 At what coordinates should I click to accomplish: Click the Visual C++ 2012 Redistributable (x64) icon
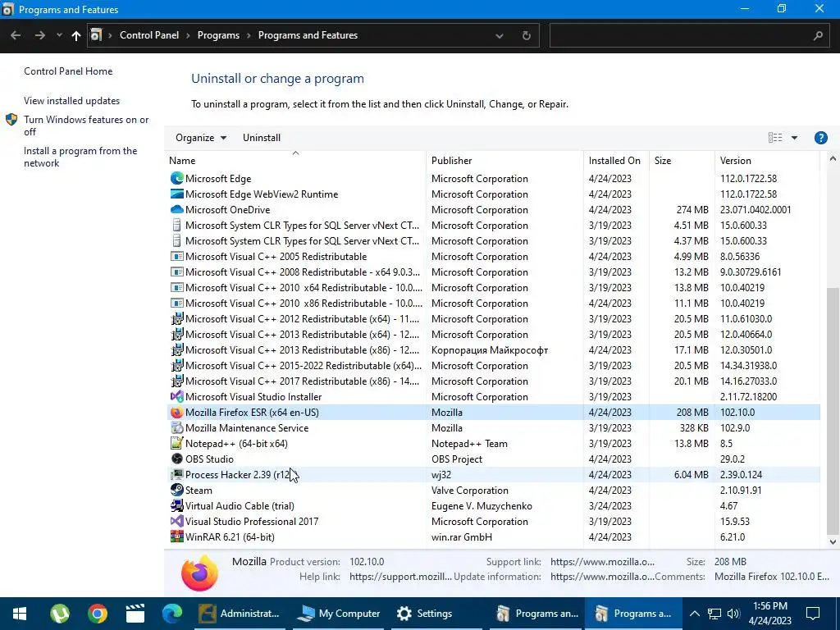[177, 319]
